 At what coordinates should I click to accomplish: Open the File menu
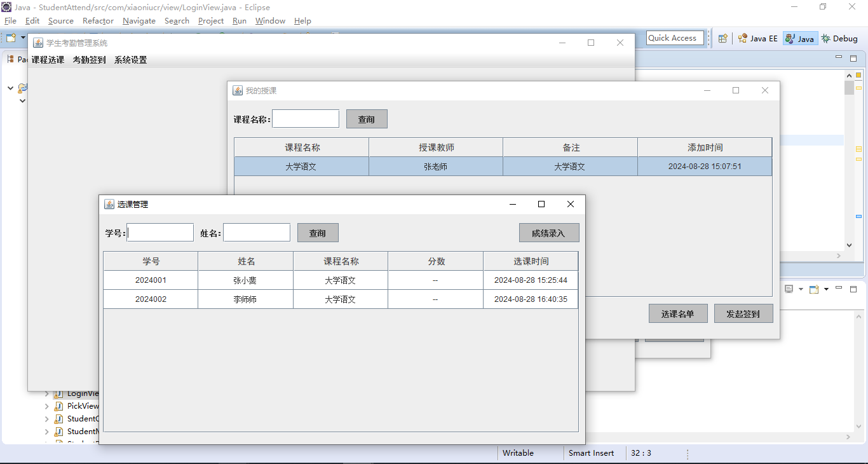(10, 20)
